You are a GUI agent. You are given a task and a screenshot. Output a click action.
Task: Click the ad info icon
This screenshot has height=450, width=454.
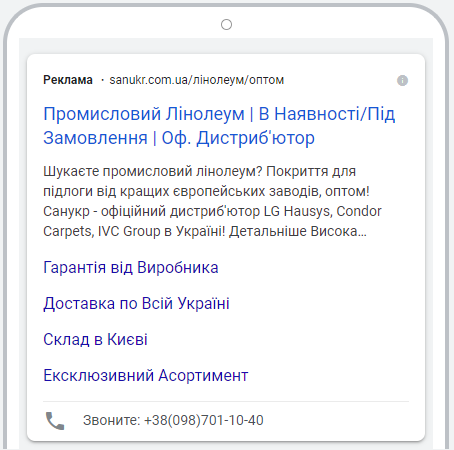pos(402,80)
